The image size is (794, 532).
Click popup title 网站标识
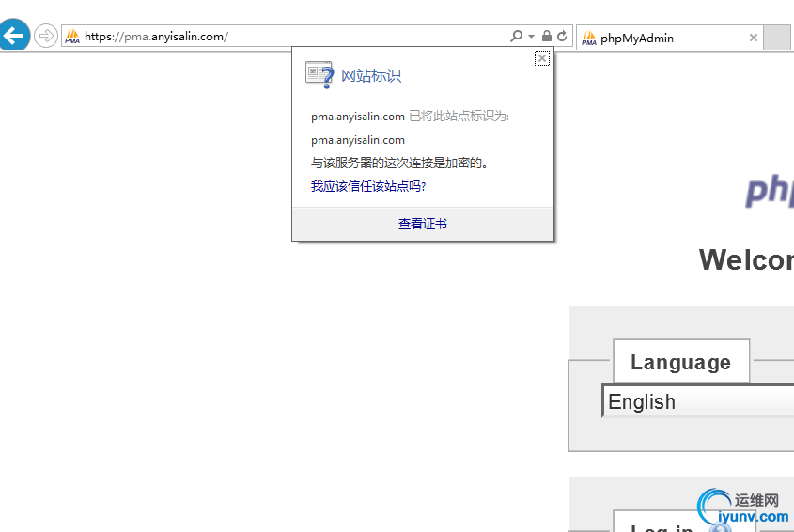371,76
